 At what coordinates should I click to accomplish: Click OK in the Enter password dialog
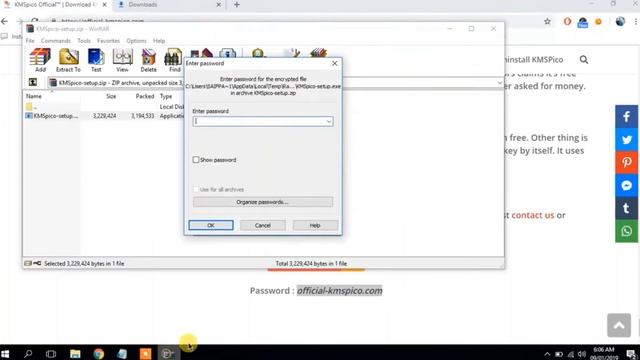coord(211,225)
